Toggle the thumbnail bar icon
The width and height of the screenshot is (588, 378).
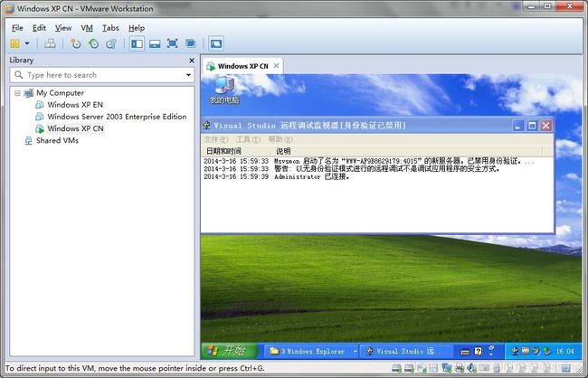tap(155, 44)
